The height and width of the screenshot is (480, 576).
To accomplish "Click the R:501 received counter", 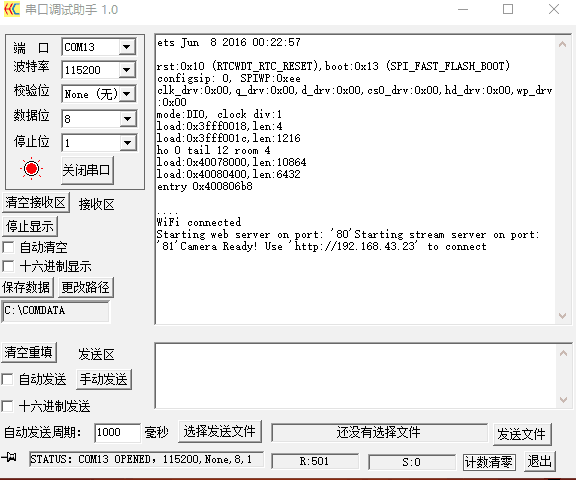I will click(315, 461).
